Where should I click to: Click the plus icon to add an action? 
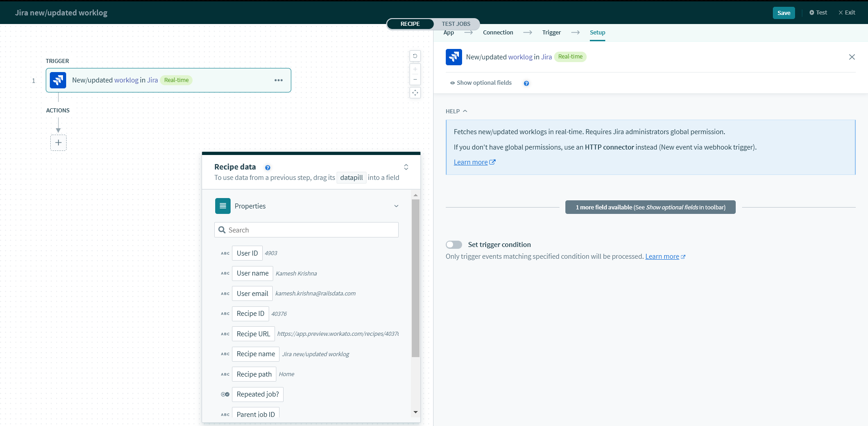58,143
